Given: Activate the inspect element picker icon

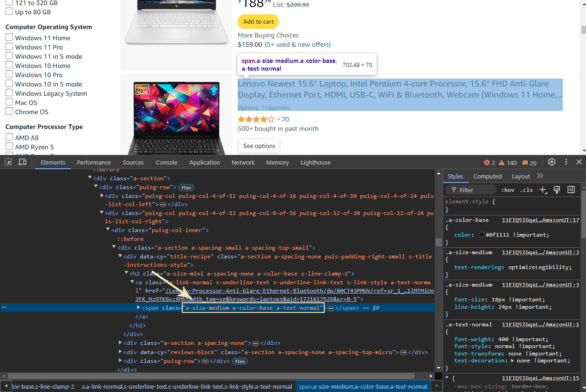Looking at the screenshot, I should point(8,162).
